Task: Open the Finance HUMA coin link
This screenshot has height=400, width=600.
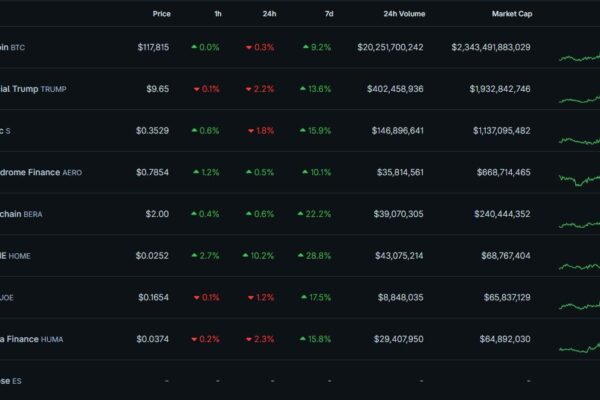Action: [32, 340]
